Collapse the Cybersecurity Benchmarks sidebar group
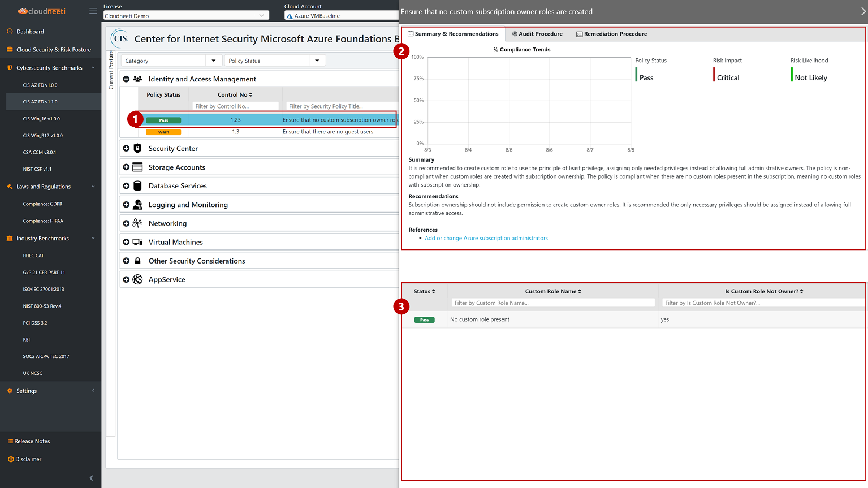The image size is (868, 488). (93, 68)
